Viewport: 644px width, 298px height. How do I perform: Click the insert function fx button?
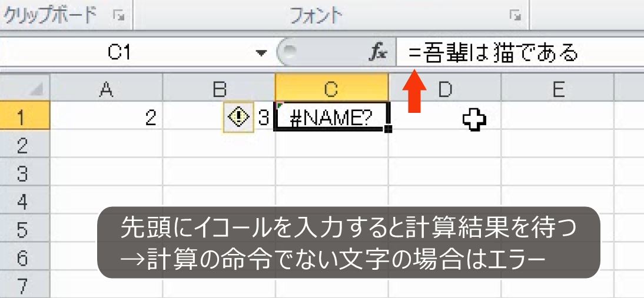[377, 52]
